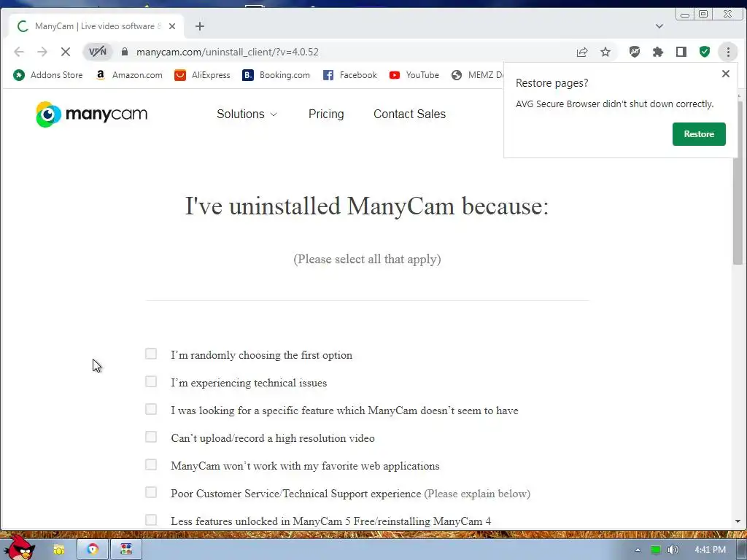Open YouTube bookmark
Viewport: 747px width, 560px height.
pos(414,75)
